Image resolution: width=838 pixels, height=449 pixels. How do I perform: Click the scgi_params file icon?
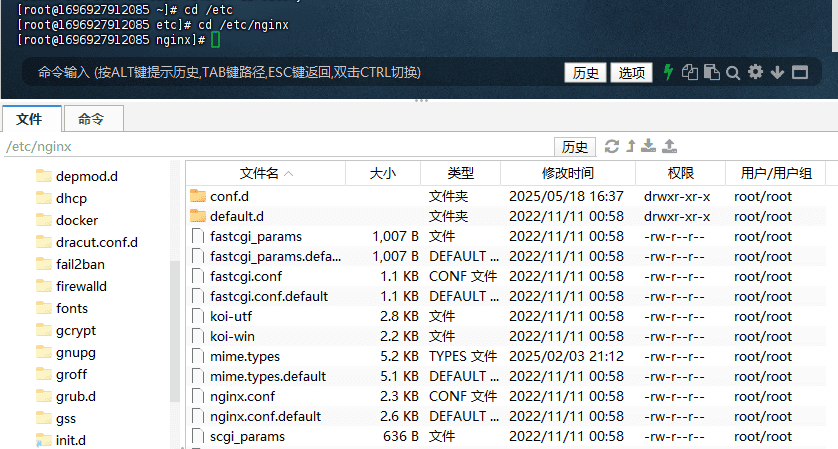(x=198, y=436)
